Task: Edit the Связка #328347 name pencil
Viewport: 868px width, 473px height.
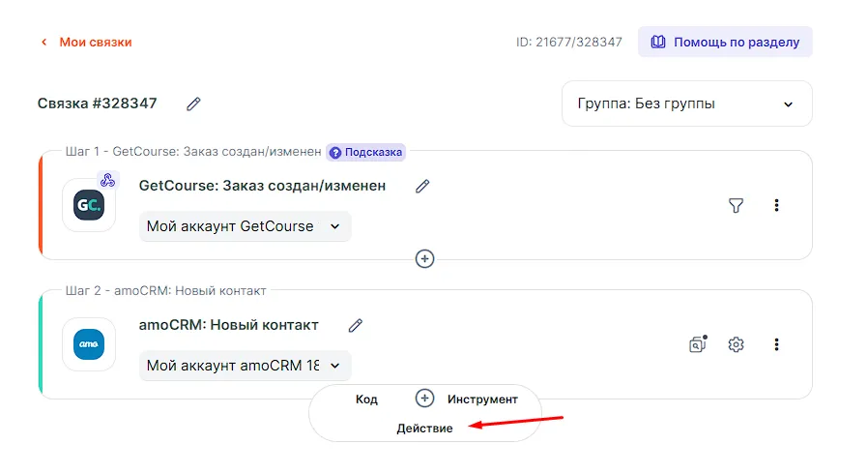Action: (x=193, y=103)
